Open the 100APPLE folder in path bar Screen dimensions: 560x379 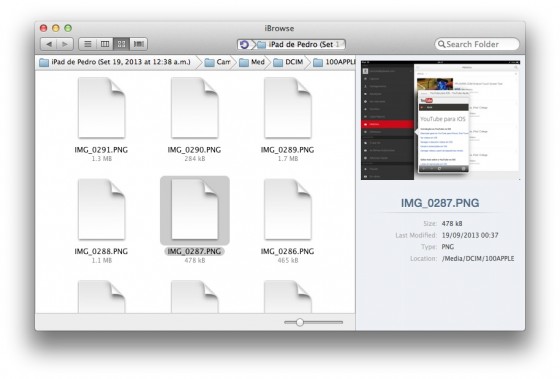[334, 62]
